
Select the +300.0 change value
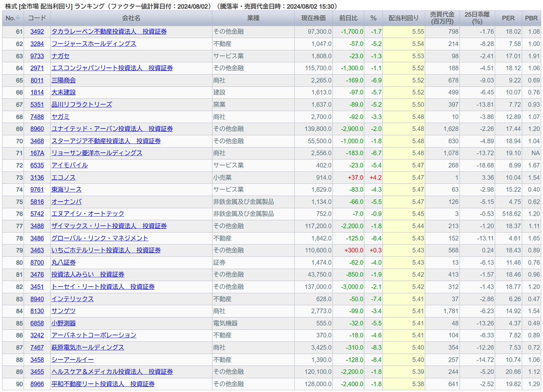click(x=353, y=250)
